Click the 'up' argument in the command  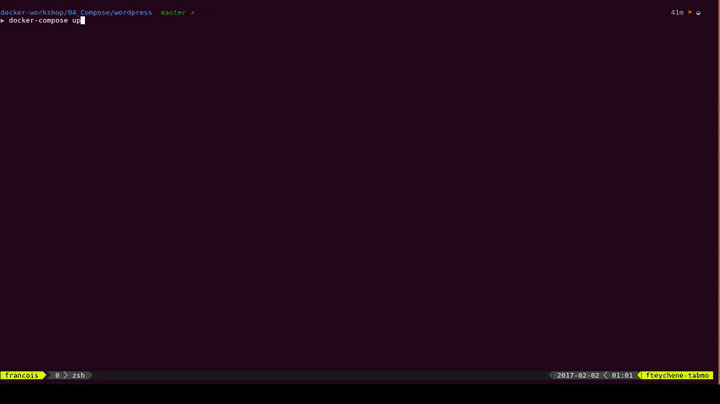coord(76,20)
